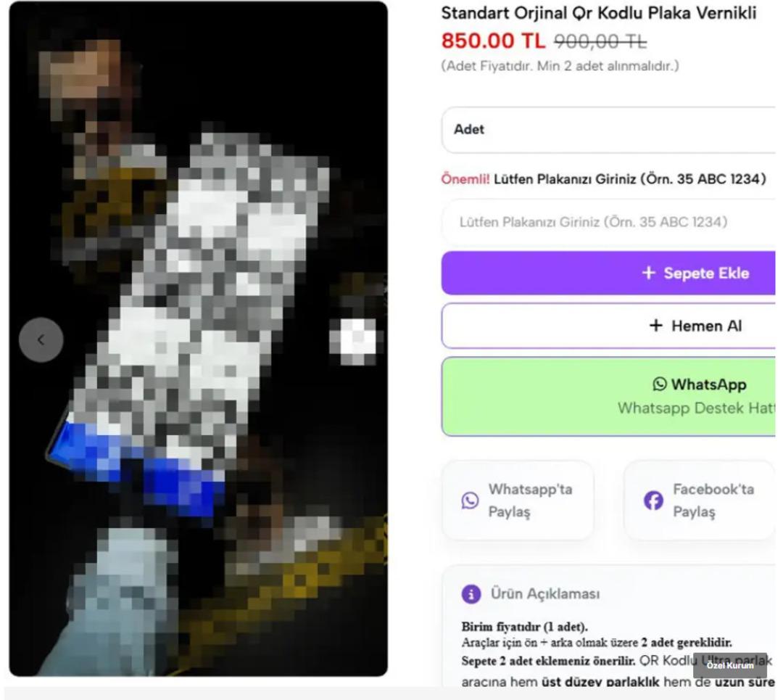The height and width of the screenshot is (700, 783).
Task: Click the Ürün Açıklaması section heading
Action: [544, 594]
